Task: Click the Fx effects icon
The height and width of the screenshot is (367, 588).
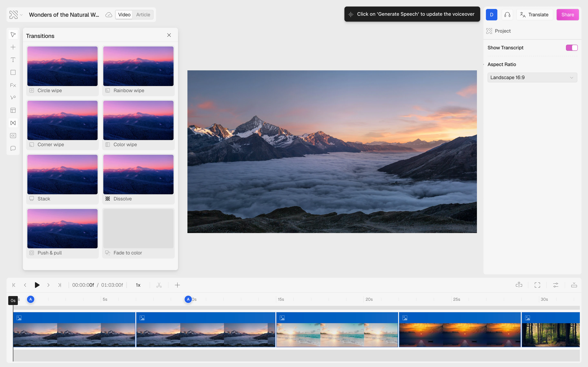Action: (13, 85)
